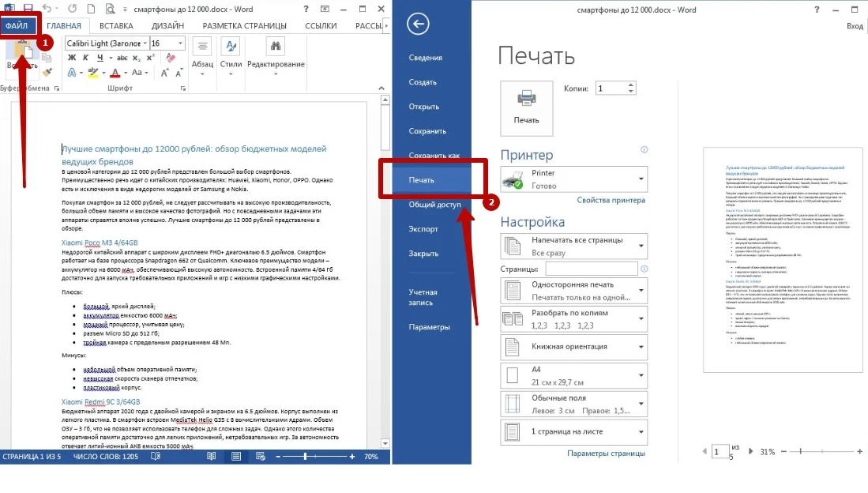
Task: Click the Undo arrow icon
Action: click(x=47, y=9)
